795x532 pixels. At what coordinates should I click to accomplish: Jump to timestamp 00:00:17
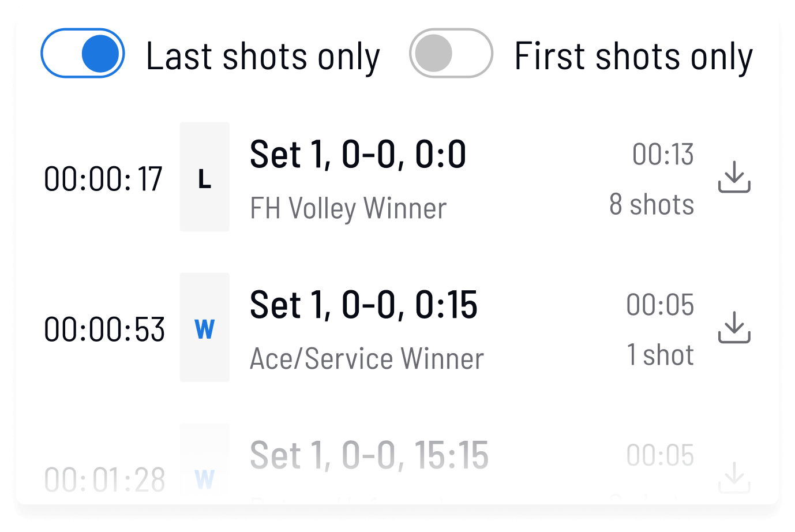[x=103, y=179]
